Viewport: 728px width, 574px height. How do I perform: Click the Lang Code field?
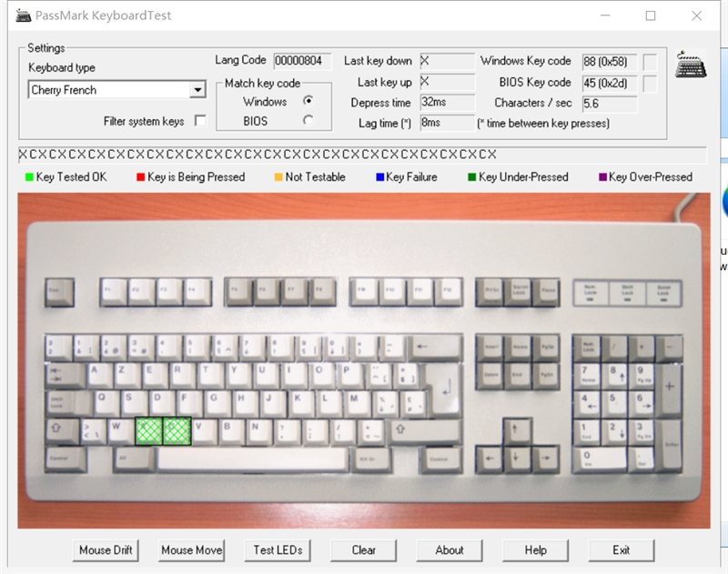302,61
